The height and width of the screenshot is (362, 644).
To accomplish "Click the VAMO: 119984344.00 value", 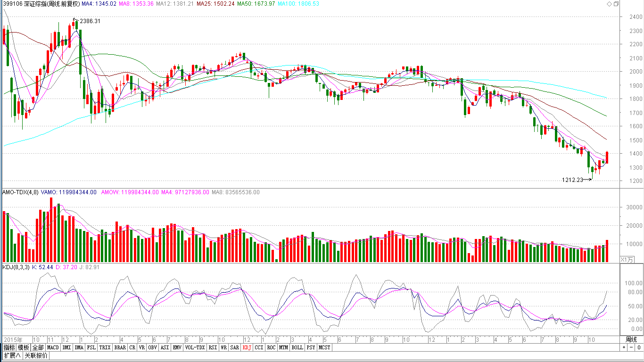I will click(x=68, y=192).
